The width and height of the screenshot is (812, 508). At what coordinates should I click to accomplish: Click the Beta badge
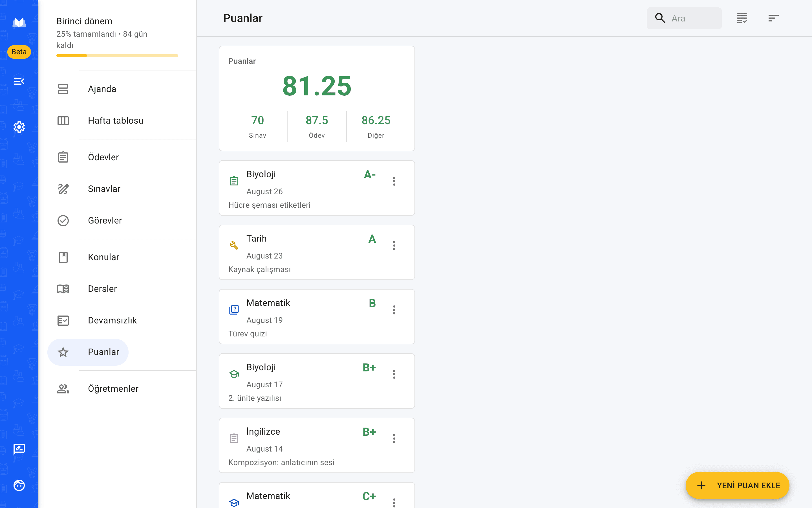click(19, 52)
